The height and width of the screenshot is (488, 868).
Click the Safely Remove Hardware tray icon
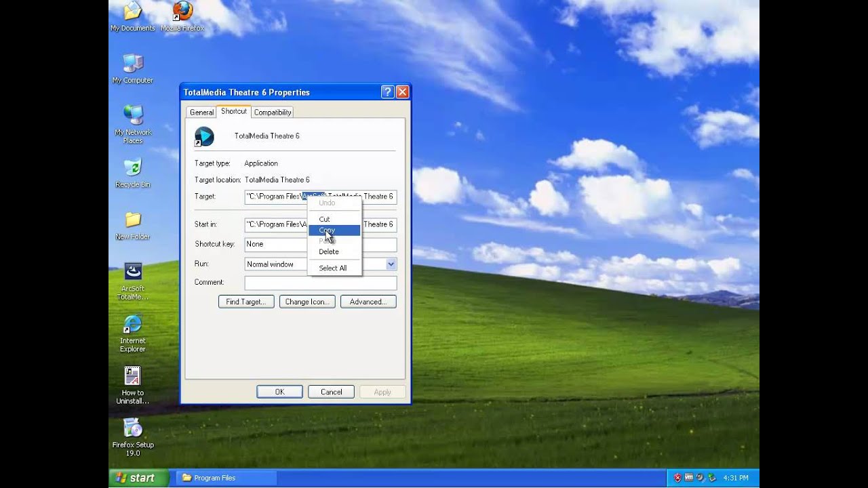tap(712, 478)
